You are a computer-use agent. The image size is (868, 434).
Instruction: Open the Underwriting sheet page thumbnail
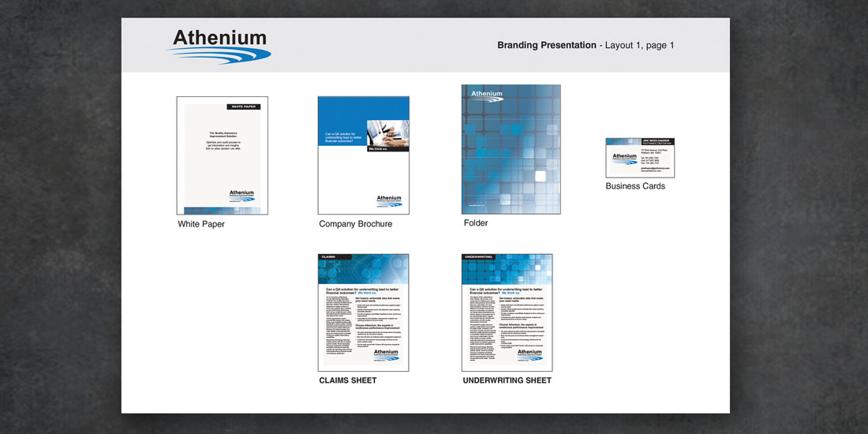pyautogui.click(x=507, y=312)
